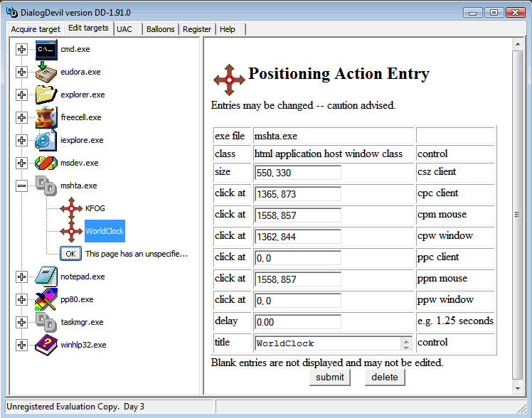Select the eudora.exe mailbox icon

[x=46, y=73]
